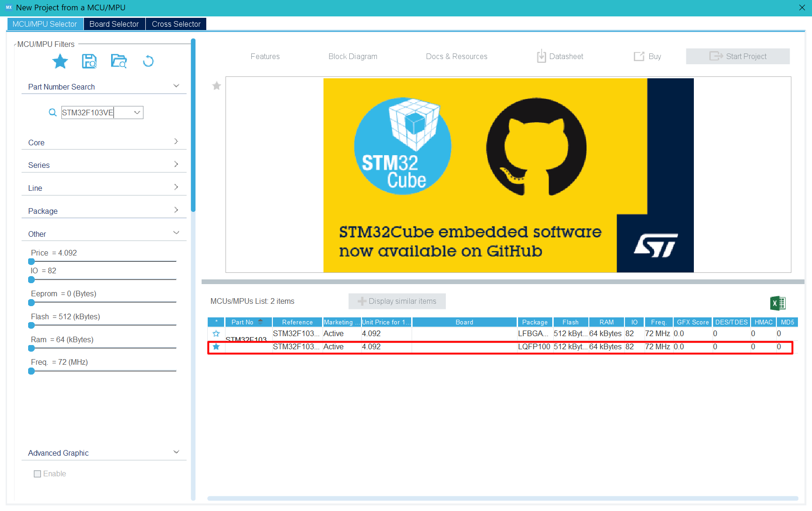This screenshot has height=511, width=812.
Task: Open Datasheet download
Action: (x=560, y=56)
